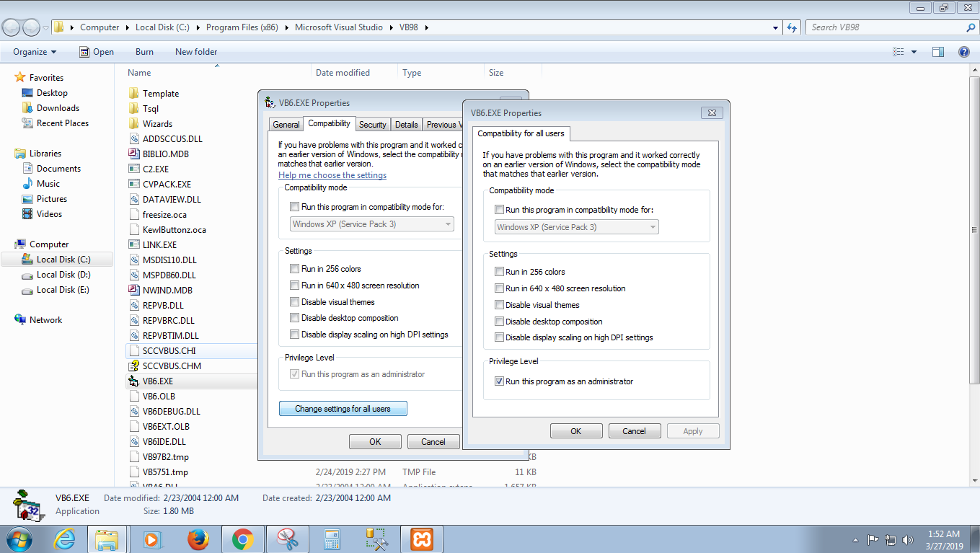Click the Help me choose the settings link
980x553 pixels.
[x=332, y=175]
